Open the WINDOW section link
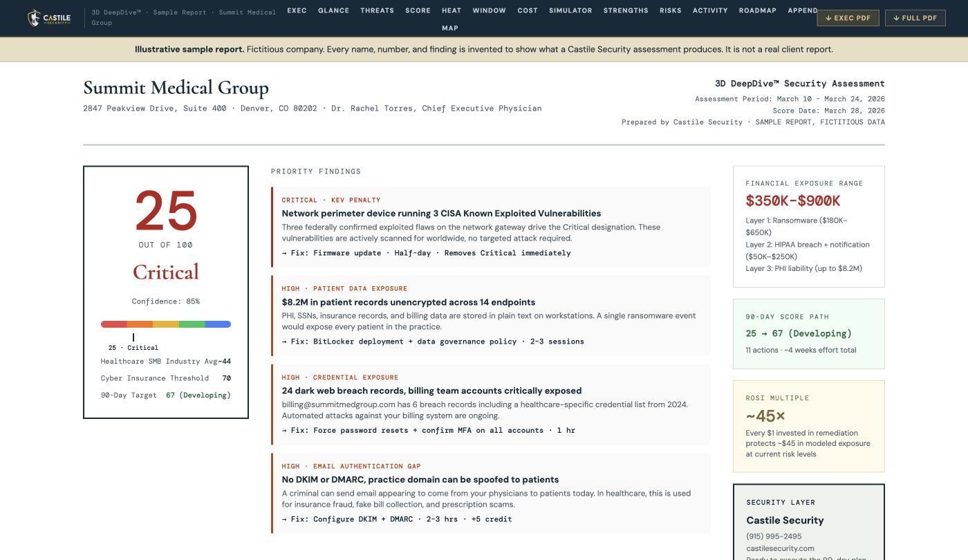968x560 pixels. 490,10
